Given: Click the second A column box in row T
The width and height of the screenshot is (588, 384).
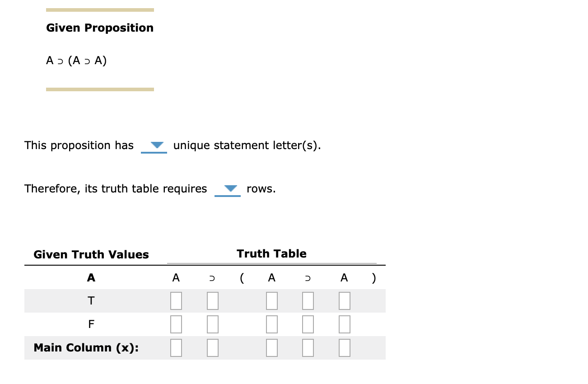Looking at the screenshot, I should [271, 300].
